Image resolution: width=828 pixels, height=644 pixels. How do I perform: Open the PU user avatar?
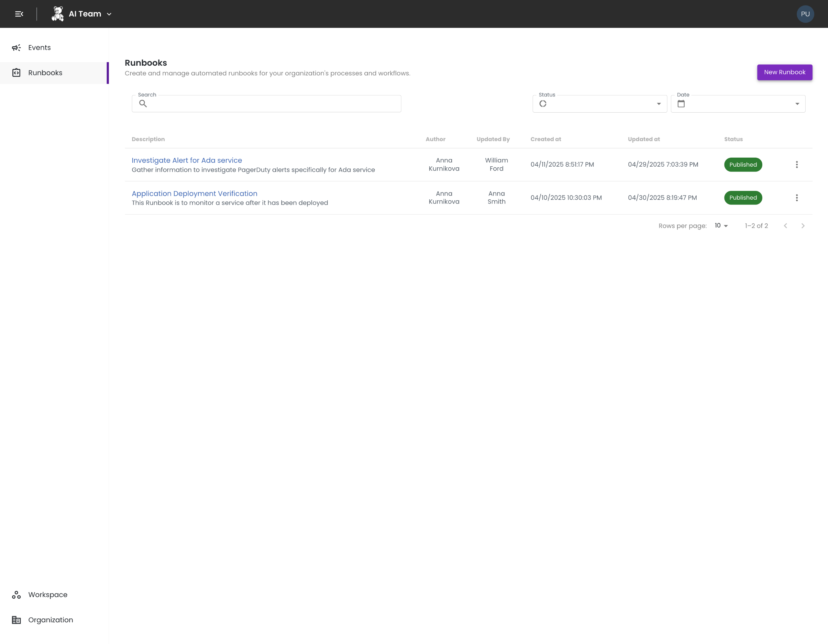pos(805,14)
